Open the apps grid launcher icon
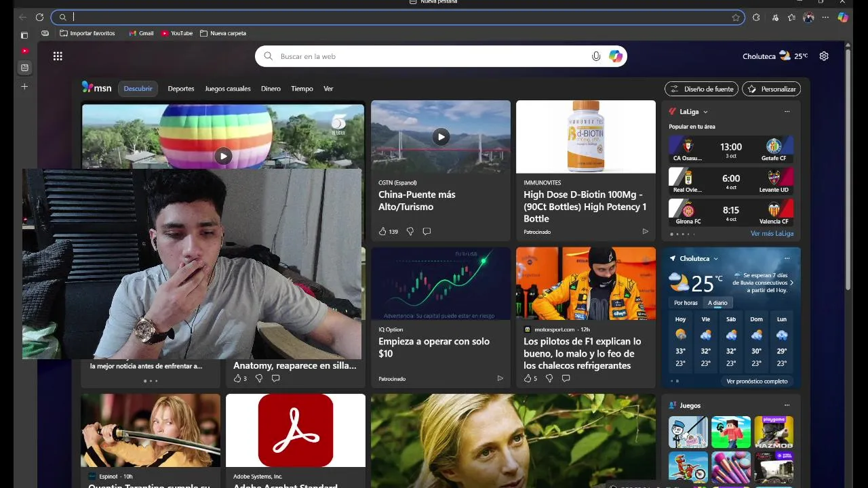 click(x=58, y=56)
